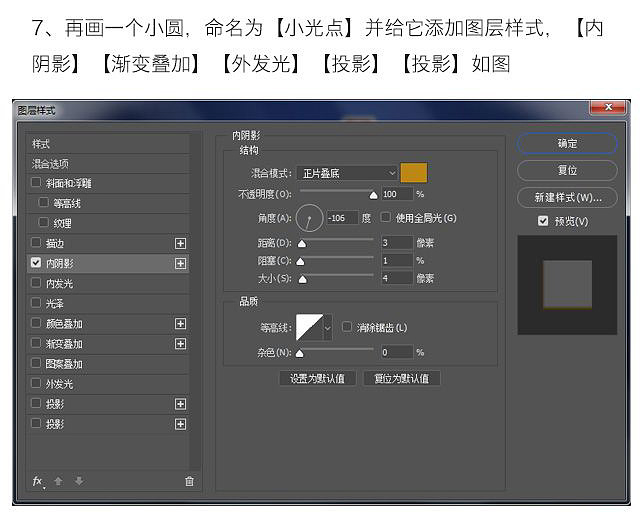This screenshot has height=512, width=640.
Task: Enable the 内发光 checkbox
Action: coord(36,283)
